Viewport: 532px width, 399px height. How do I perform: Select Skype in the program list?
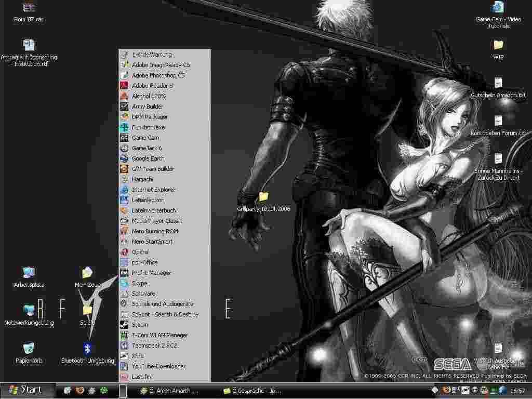tap(139, 283)
